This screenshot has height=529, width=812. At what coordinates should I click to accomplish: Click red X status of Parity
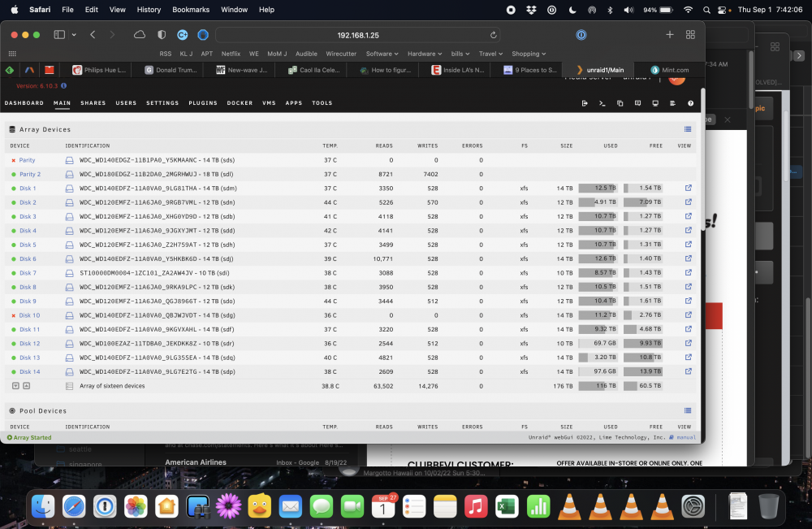tap(14, 161)
